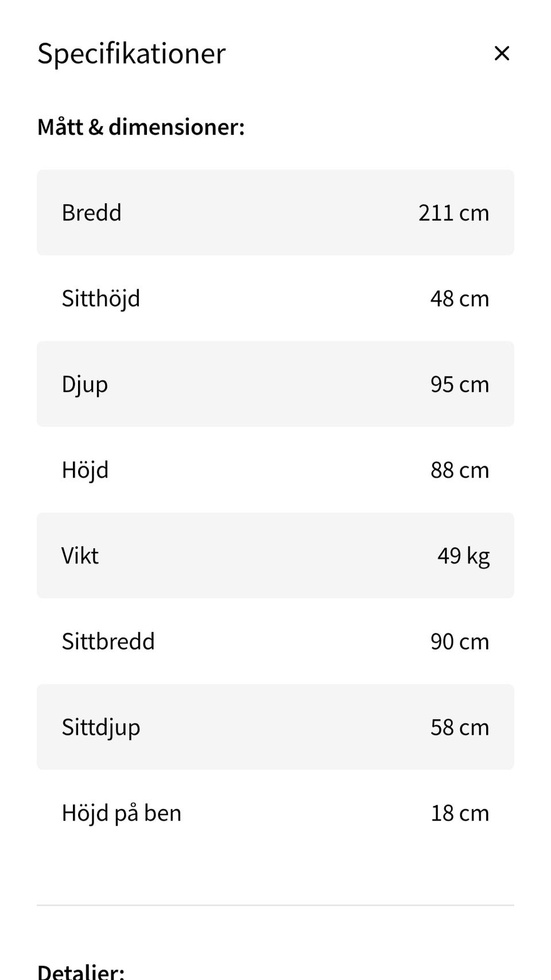
Task: Tap the Höjd på ben row label
Action: pos(121,813)
